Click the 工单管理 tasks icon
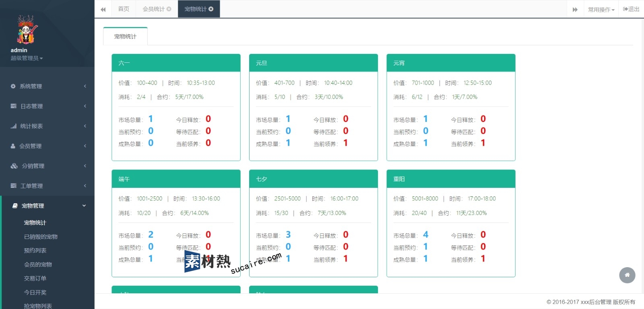 coord(13,186)
